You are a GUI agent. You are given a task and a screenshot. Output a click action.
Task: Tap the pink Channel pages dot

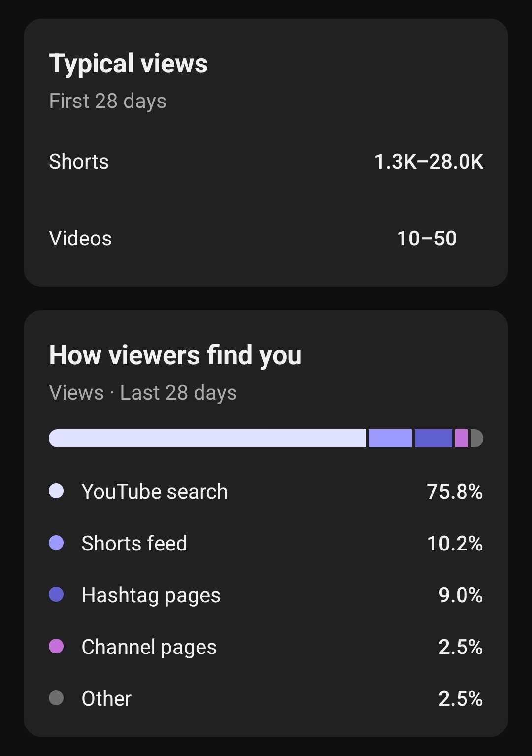56,646
